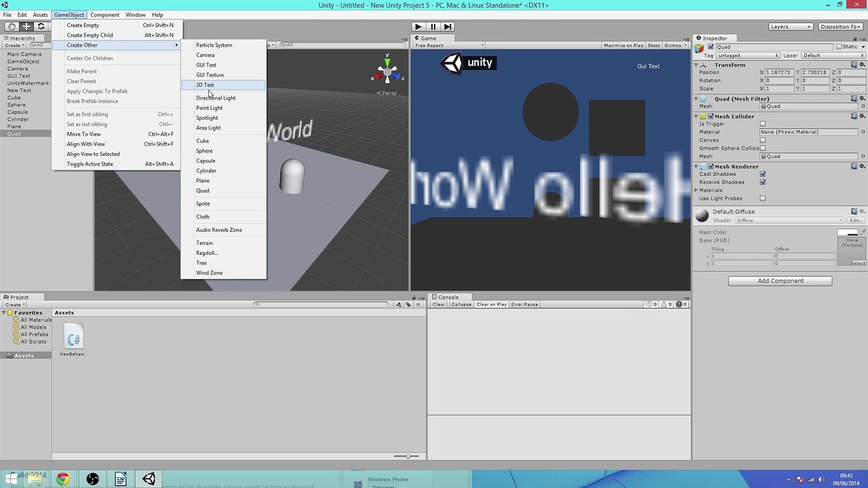
Task: Start Play mode with the Play button
Action: point(418,26)
